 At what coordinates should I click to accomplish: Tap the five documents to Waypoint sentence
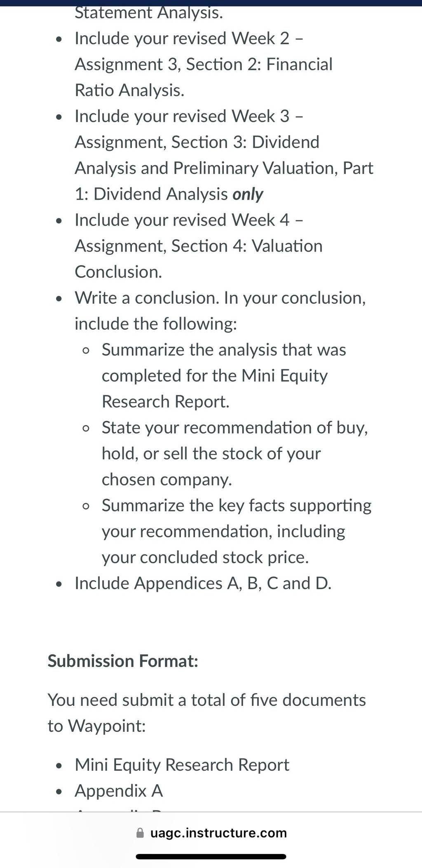click(x=206, y=713)
